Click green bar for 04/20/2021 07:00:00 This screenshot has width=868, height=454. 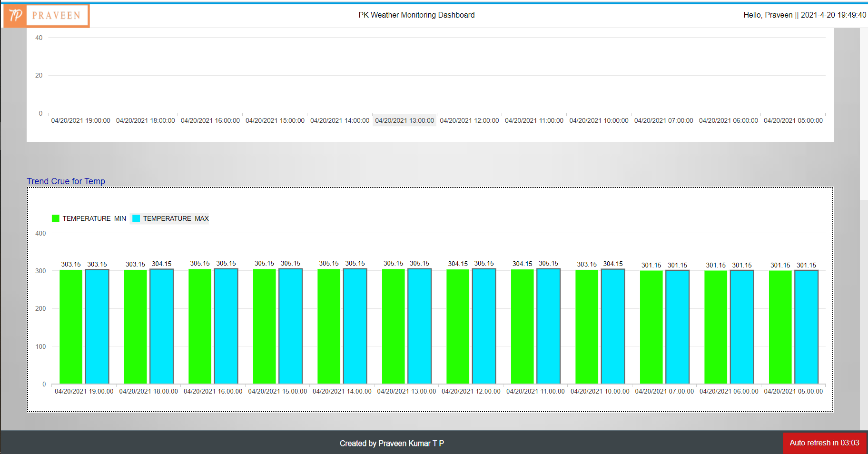651,327
